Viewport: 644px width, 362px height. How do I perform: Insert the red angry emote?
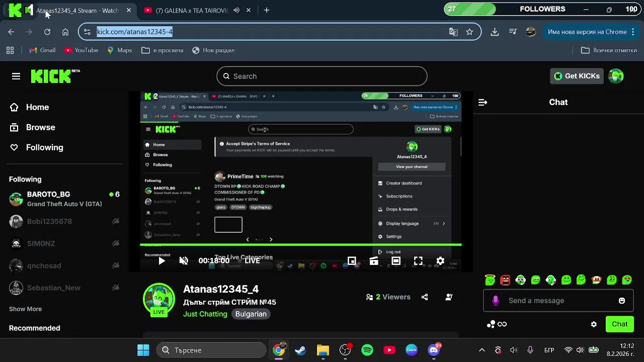pos(505,280)
